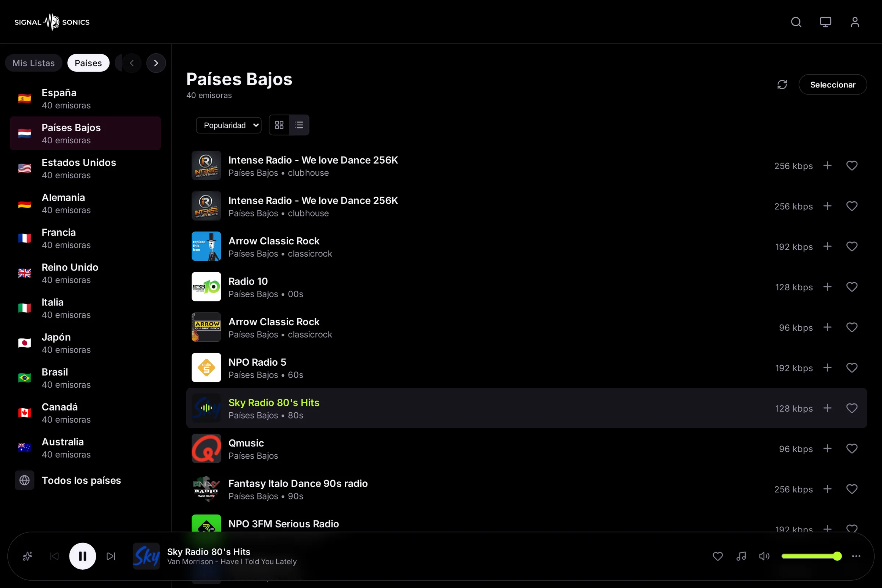This screenshot has width=882, height=588.
Task: Switch to list view layout
Action: click(299, 125)
